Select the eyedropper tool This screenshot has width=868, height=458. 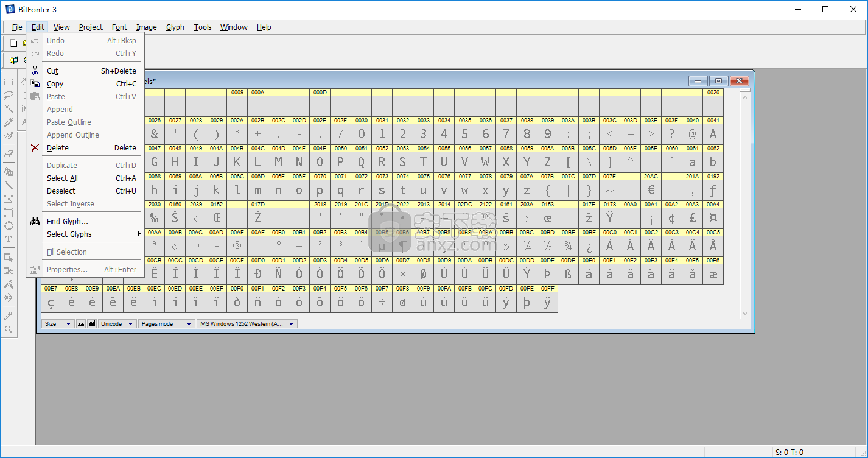[x=9, y=316]
